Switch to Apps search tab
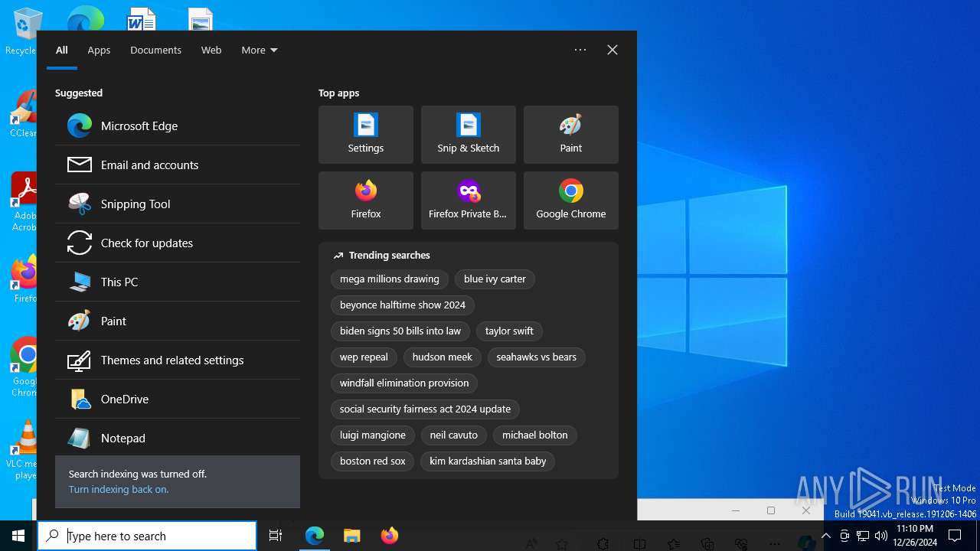 [99, 51]
